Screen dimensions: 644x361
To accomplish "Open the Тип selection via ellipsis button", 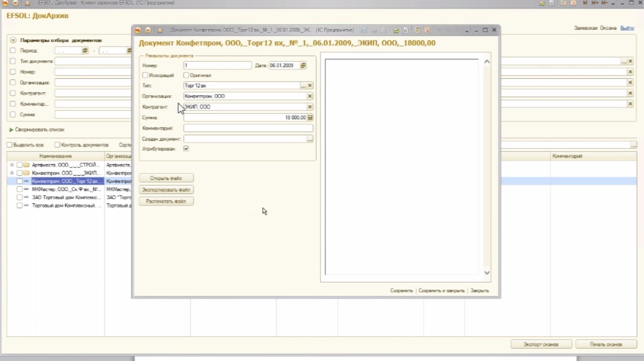I will click(x=303, y=86).
